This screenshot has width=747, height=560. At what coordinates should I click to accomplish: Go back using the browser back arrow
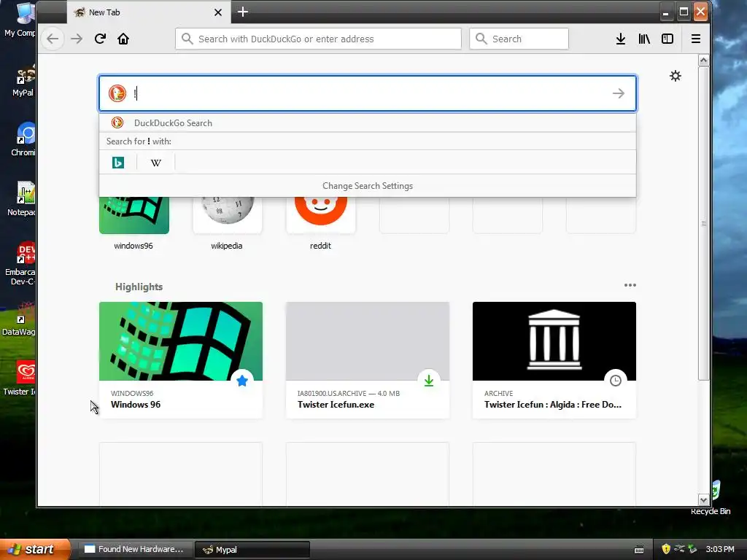pos(53,39)
